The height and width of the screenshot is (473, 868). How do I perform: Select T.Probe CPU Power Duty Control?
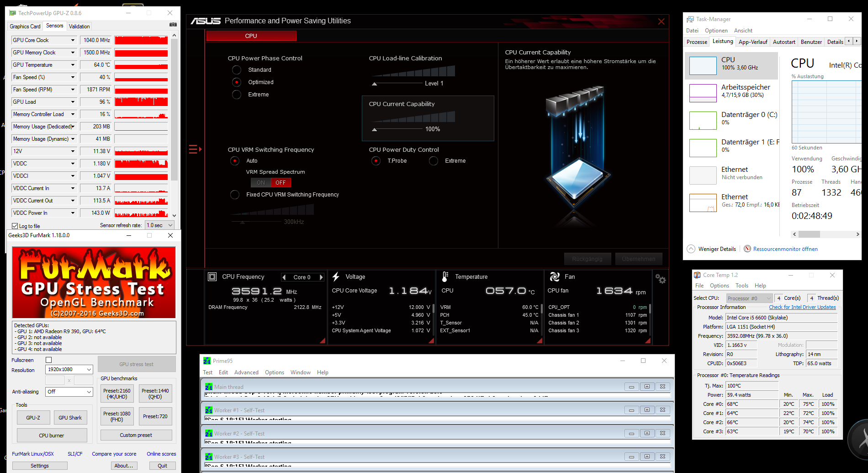[x=376, y=161]
